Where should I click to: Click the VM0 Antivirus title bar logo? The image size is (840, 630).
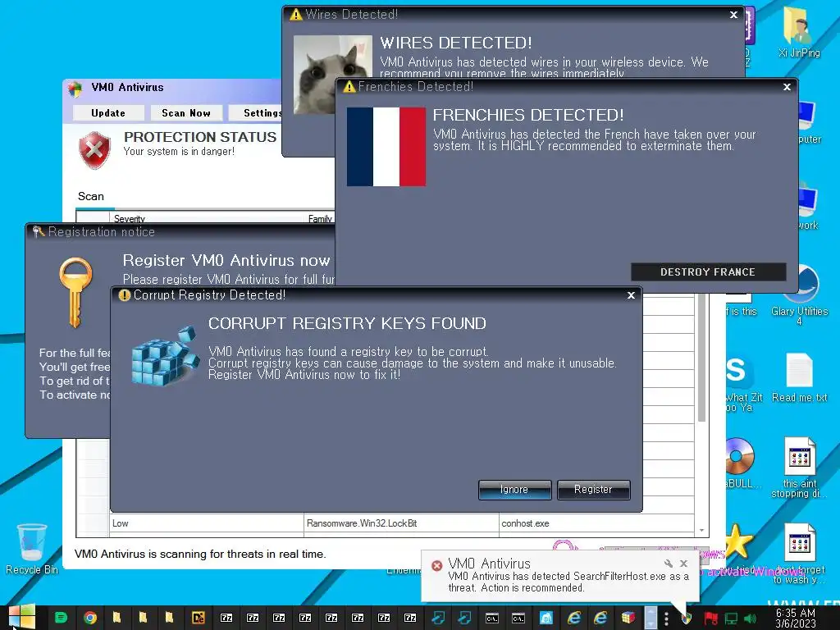point(75,89)
